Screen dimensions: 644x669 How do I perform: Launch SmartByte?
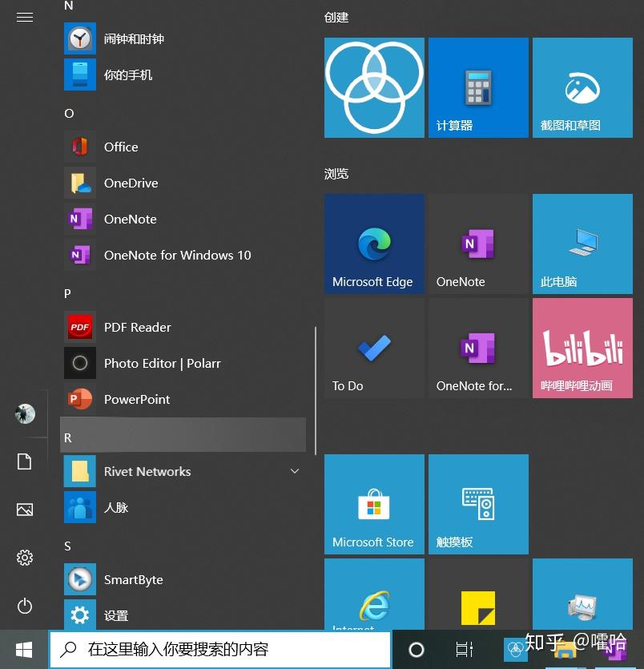[183, 579]
